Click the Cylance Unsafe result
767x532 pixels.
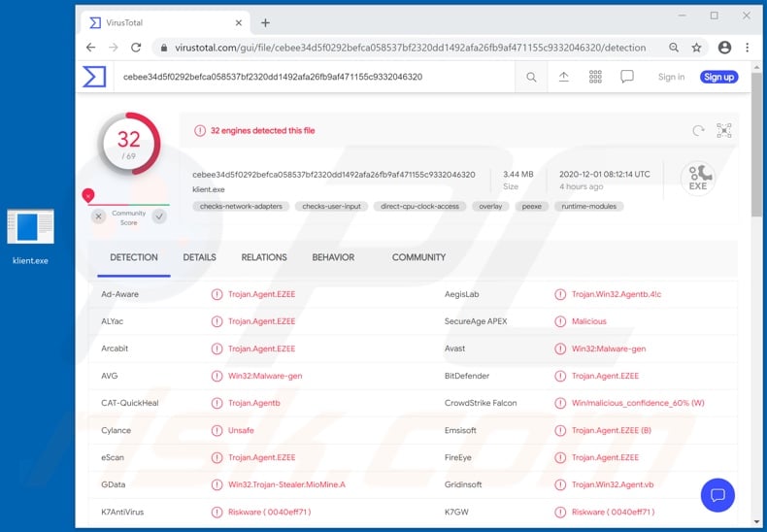pos(241,431)
